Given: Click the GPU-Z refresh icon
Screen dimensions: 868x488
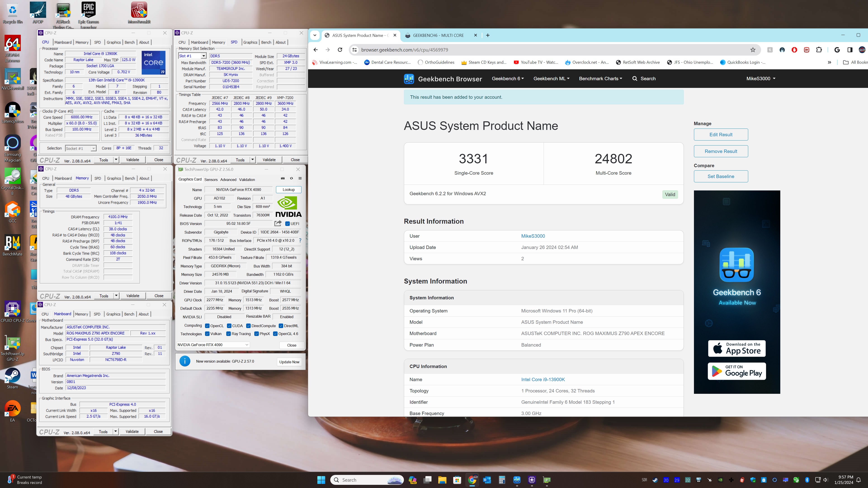Looking at the screenshot, I should [x=291, y=178].
